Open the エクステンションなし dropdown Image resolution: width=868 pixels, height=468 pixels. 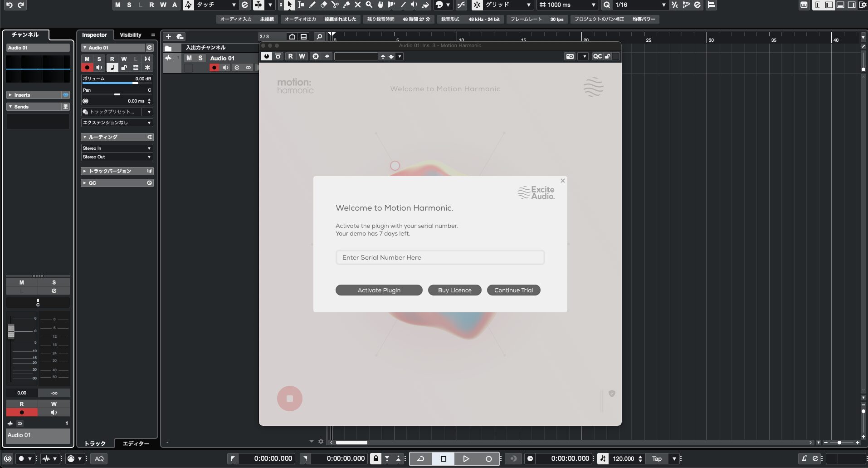tap(117, 123)
